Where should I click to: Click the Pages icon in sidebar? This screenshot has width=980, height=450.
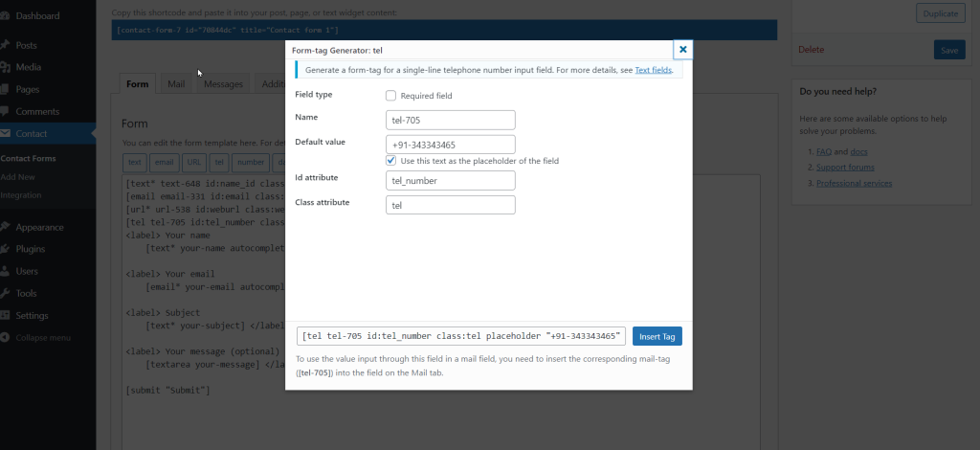coord(6,89)
